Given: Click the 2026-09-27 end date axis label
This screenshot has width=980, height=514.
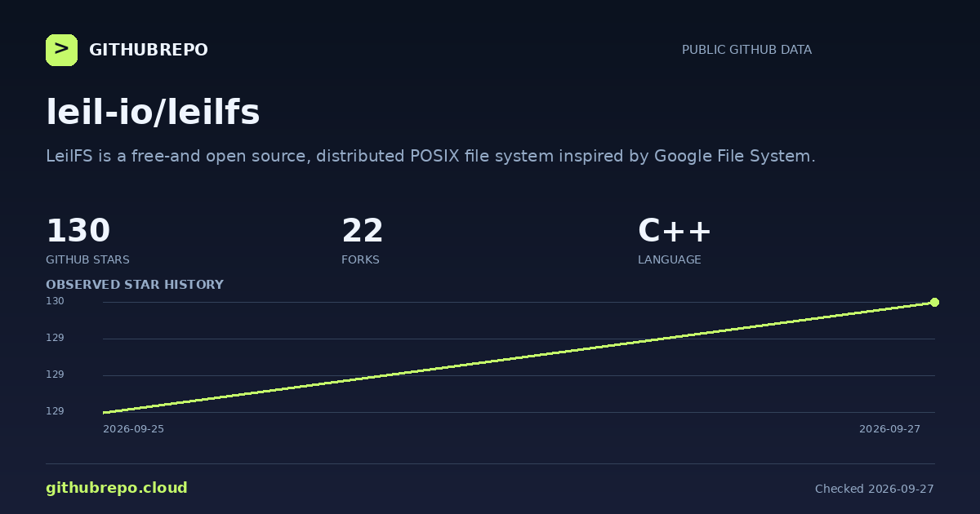Looking at the screenshot, I should [x=889, y=428].
